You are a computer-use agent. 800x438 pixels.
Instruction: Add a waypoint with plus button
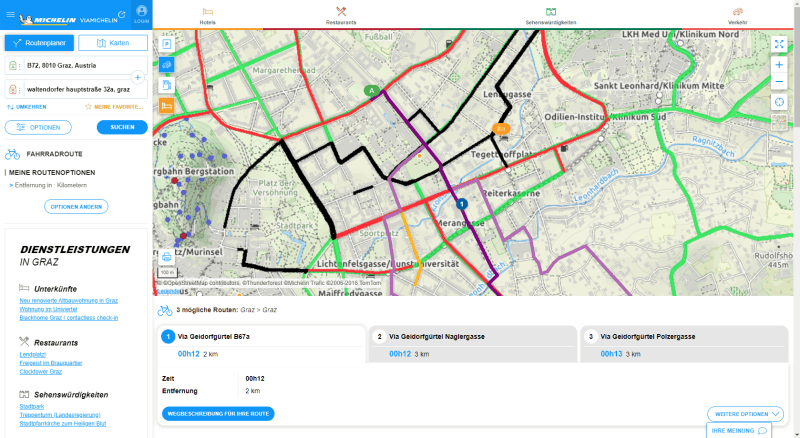tap(137, 77)
